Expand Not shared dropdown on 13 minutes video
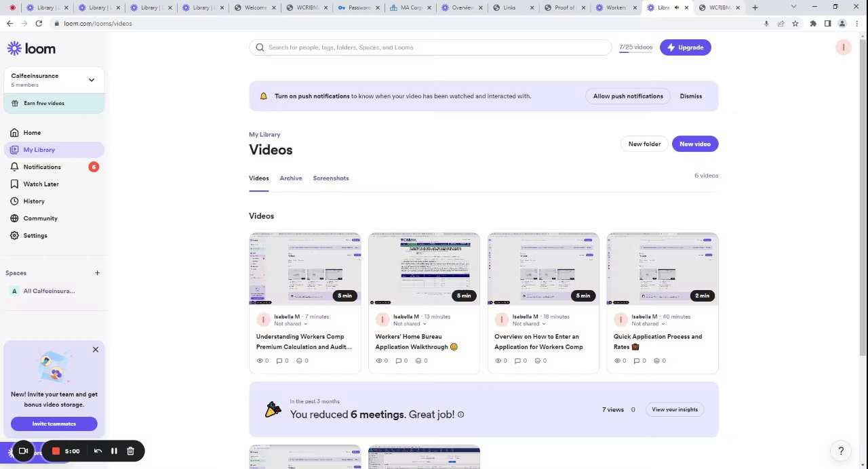Image resolution: width=868 pixels, height=469 pixels. (410, 324)
